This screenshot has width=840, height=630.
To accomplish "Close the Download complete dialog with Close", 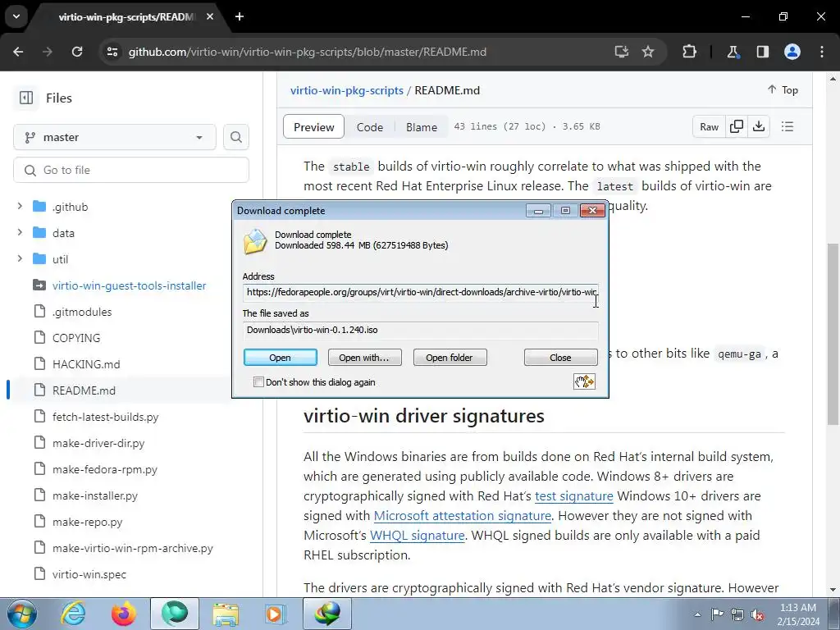I will (x=560, y=358).
